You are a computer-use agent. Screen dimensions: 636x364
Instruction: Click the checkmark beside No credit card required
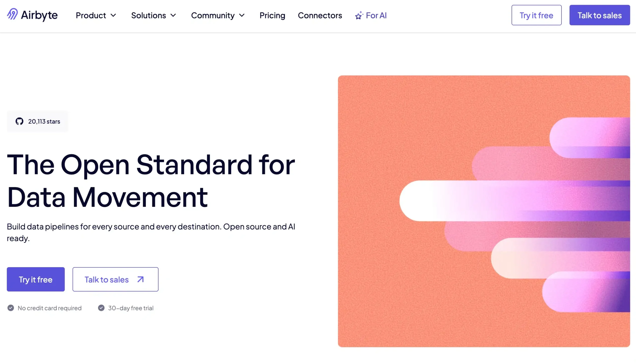click(10, 308)
